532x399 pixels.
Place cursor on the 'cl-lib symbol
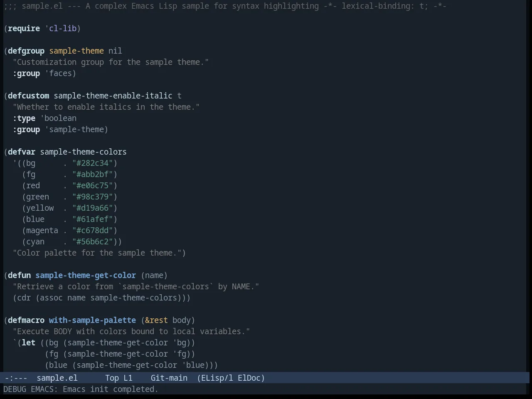click(61, 28)
